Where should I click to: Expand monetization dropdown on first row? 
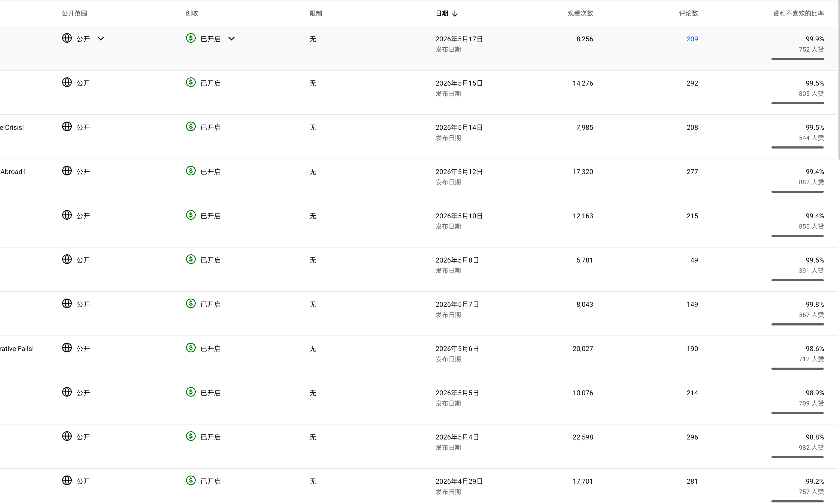click(x=231, y=39)
